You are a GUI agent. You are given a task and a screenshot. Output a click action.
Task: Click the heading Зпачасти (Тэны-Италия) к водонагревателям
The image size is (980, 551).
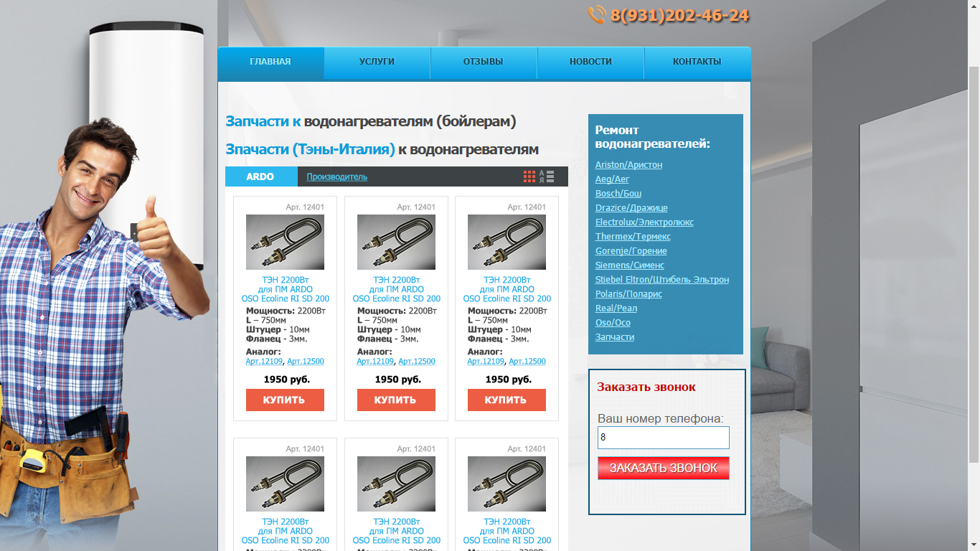382,149
